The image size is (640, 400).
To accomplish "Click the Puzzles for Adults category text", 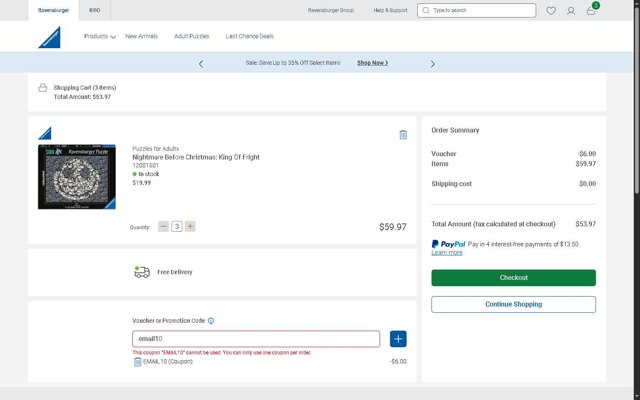I will click(x=156, y=149).
